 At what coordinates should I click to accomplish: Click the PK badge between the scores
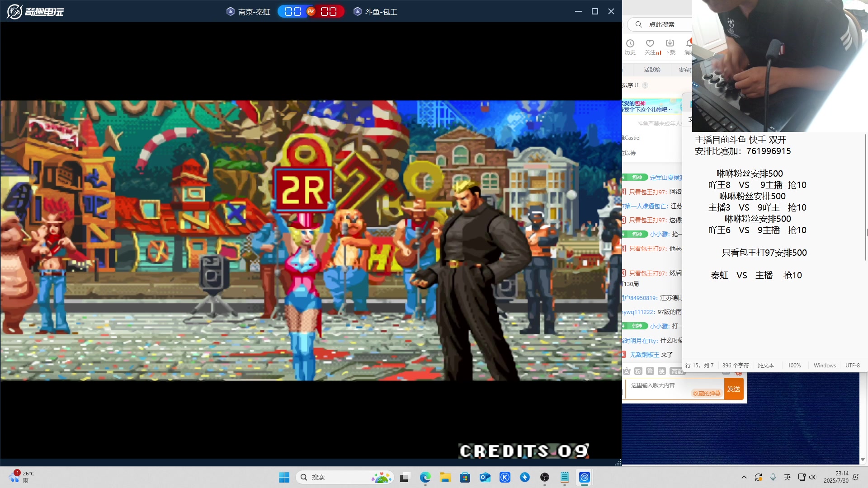pos(311,11)
